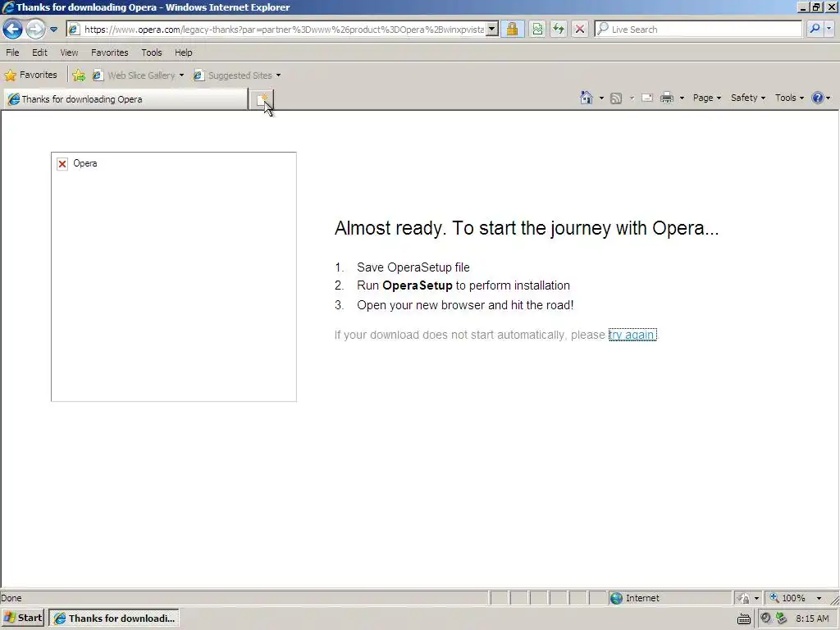Viewport: 840px width, 630px height.
Task: Click Add to Favorites Bar icon
Action: (79, 75)
